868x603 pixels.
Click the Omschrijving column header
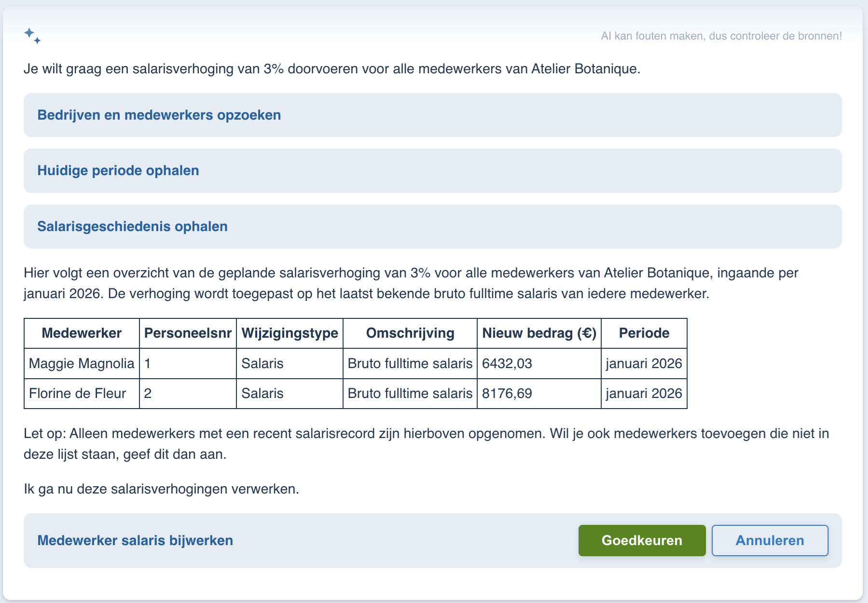pos(410,333)
